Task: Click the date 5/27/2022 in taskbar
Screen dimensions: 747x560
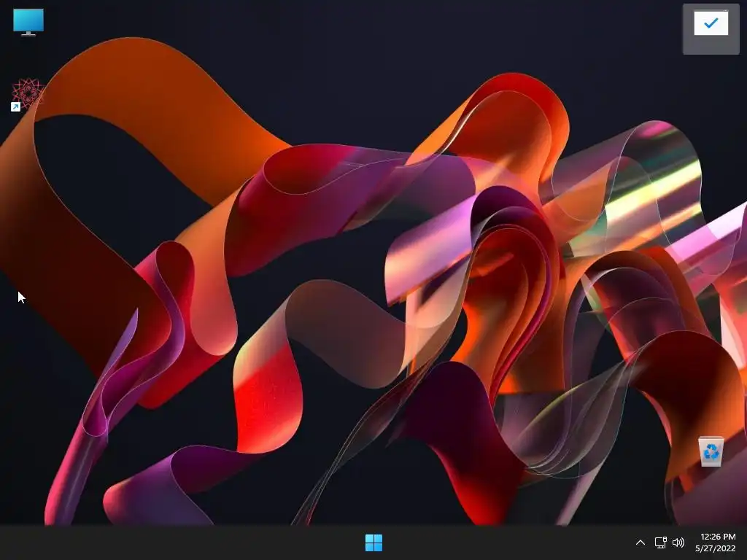Action: 716,548
